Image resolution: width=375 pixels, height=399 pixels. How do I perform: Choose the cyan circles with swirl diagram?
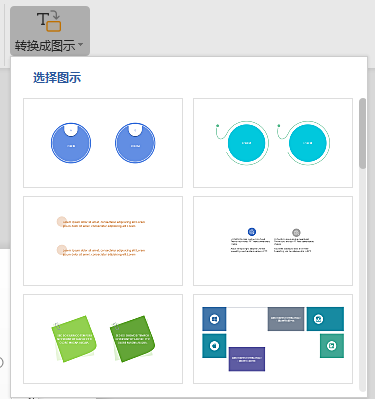pos(273,143)
